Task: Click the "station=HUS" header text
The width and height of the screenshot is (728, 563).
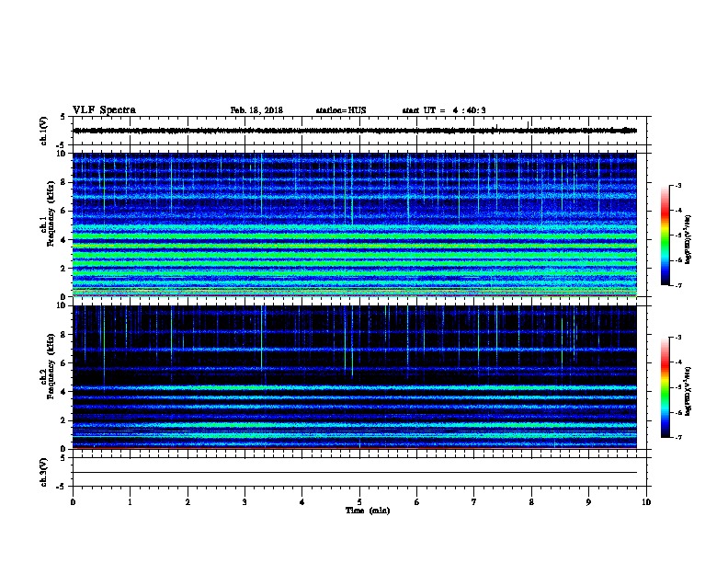Action: [x=341, y=110]
